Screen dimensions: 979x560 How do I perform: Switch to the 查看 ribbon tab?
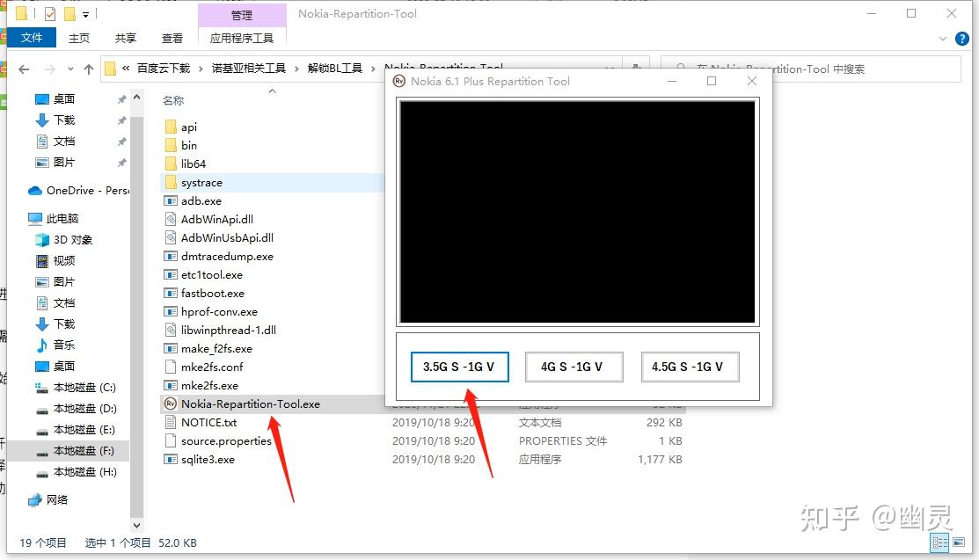(x=172, y=38)
